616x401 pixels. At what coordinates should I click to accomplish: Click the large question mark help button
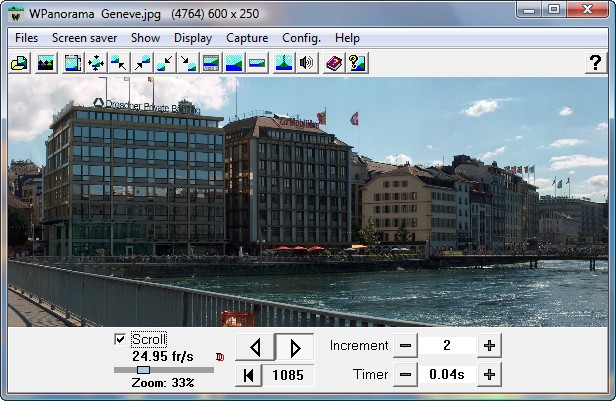[596, 63]
